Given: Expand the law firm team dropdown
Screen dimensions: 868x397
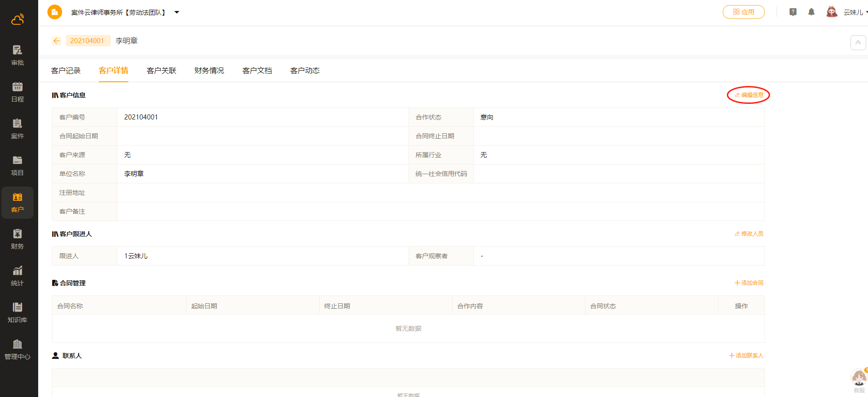Looking at the screenshot, I should 177,12.
